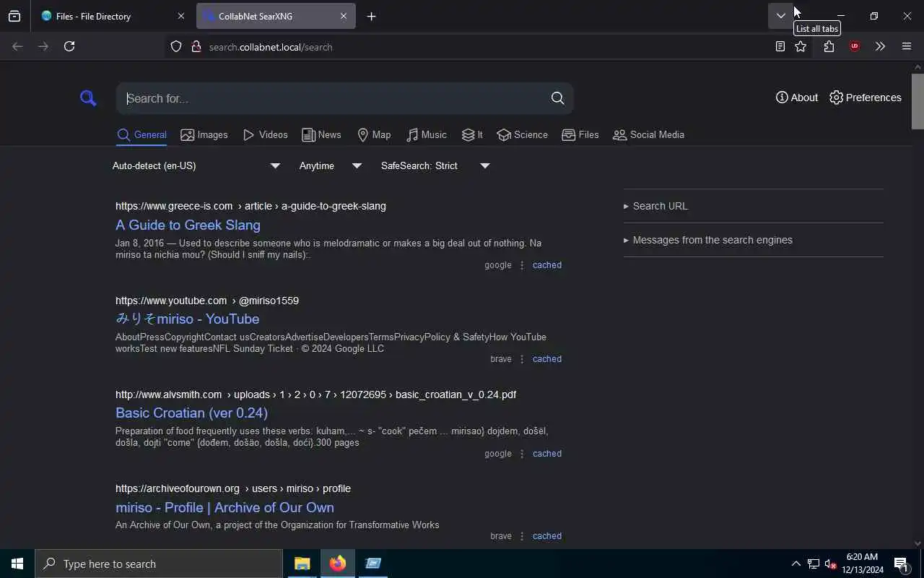Click the archiveofourown.org result URL

pos(233,488)
